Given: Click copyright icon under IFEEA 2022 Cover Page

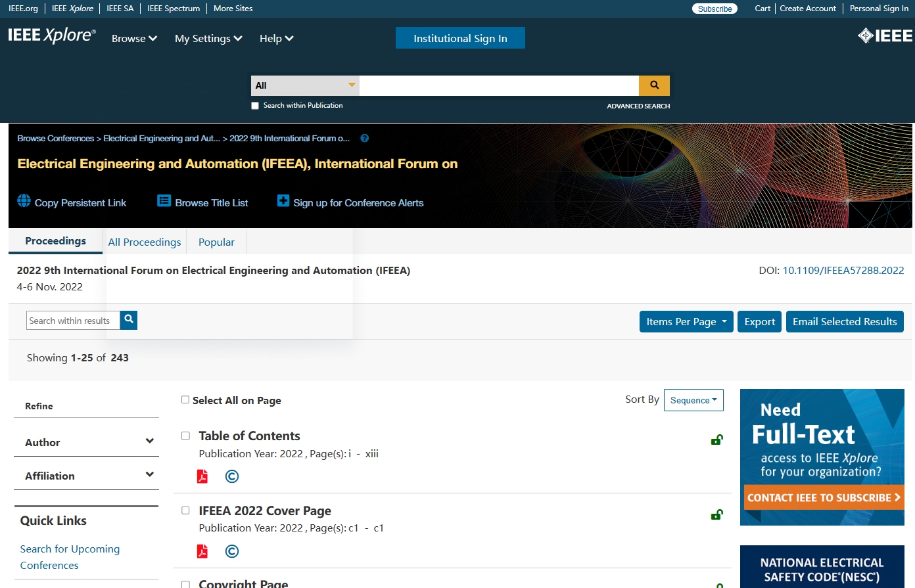Looking at the screenshot, I should pos(232,551).
